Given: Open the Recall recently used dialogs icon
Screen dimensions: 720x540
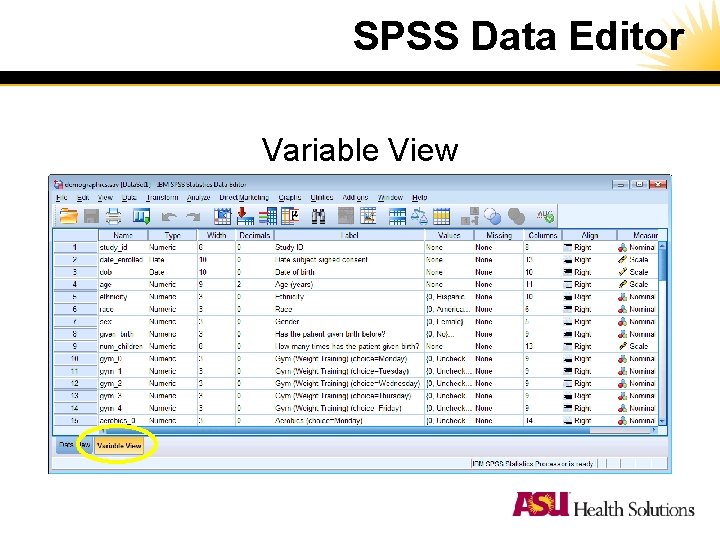Looking at the screenshot, I should [x=141, y=216].
